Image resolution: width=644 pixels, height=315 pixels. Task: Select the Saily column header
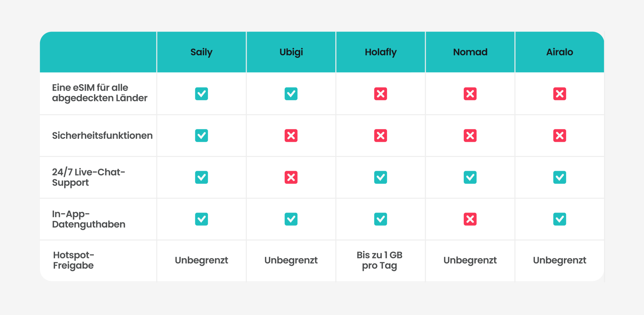click(x=202, y=52)
